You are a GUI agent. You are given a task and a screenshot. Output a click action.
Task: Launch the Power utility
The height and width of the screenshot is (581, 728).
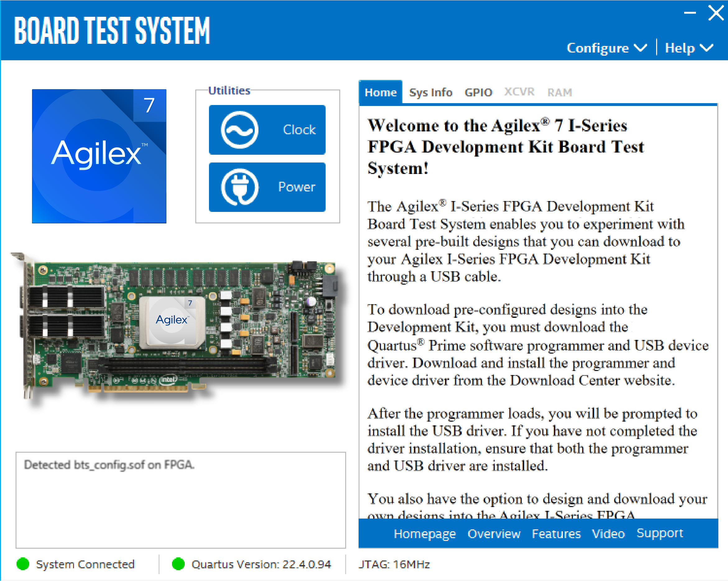(296, 187)
